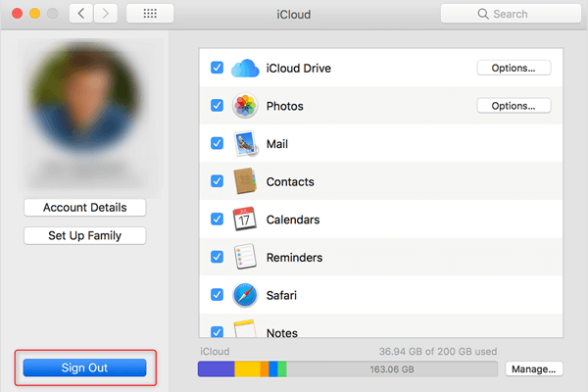The image size is (588, 392).
Task: Open Options for iCloud Drive
Action: pyautogui.click(x=514, y=68)
